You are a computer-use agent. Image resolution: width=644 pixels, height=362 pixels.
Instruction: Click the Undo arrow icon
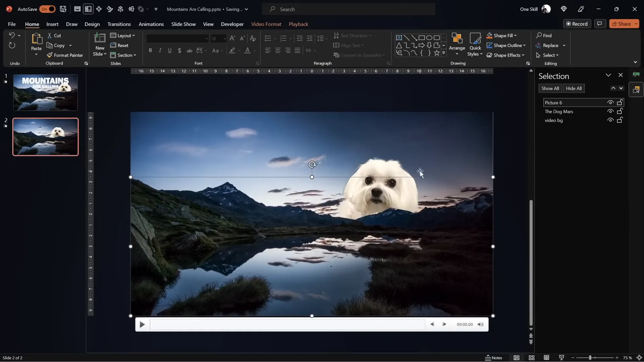click(x=12, y=35)
